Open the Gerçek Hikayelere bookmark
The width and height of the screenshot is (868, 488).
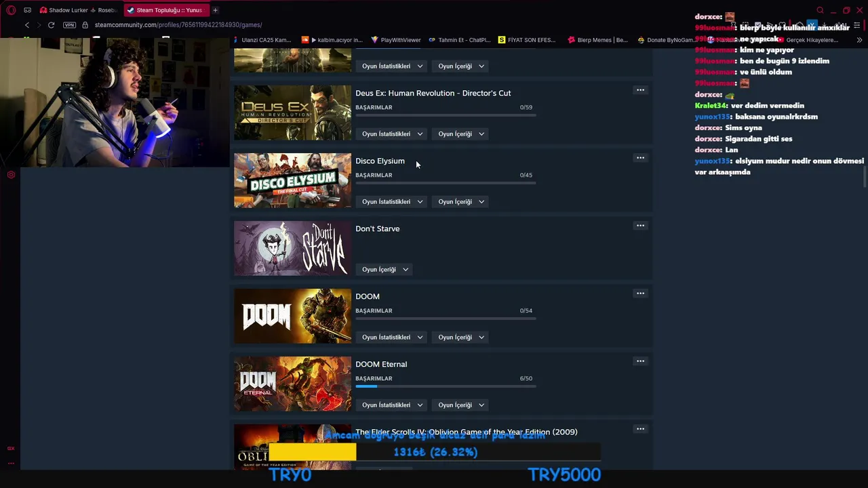(x=807, y=40)
